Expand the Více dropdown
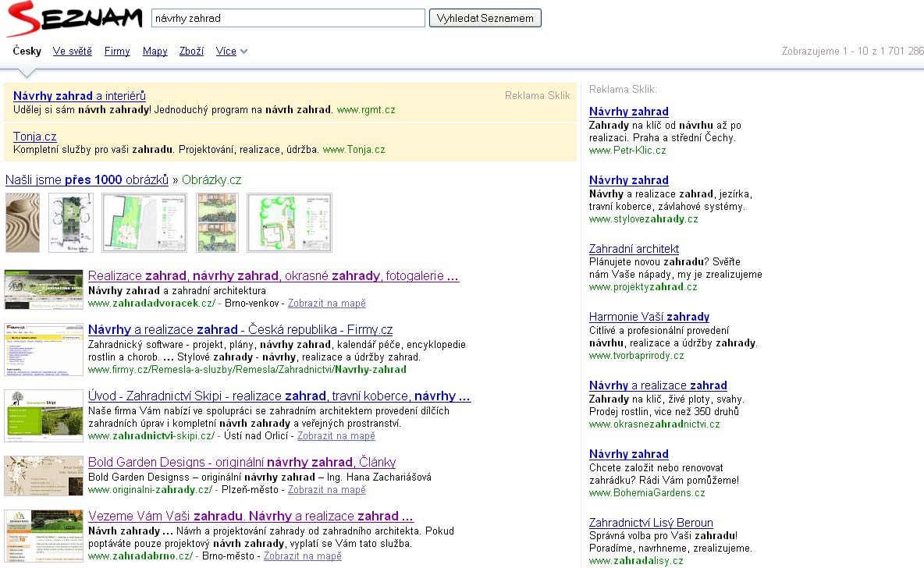Viewport: 924px width, 568px height. point(231,51)
